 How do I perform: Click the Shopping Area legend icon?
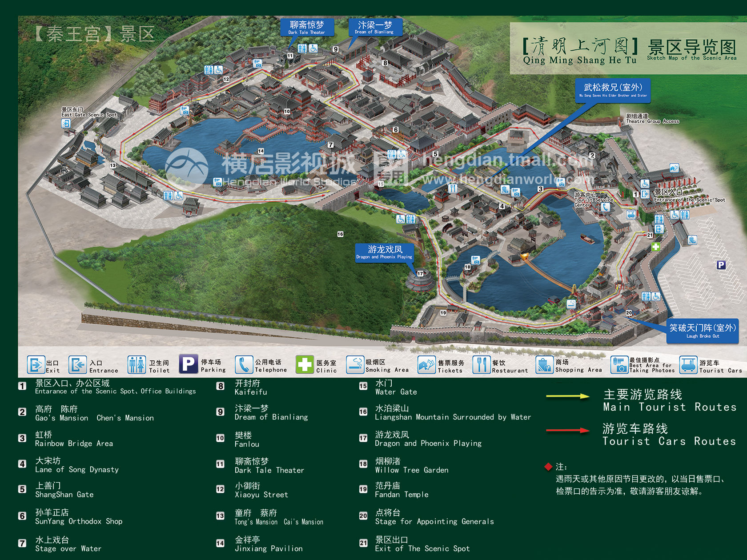tap(544, 365)
